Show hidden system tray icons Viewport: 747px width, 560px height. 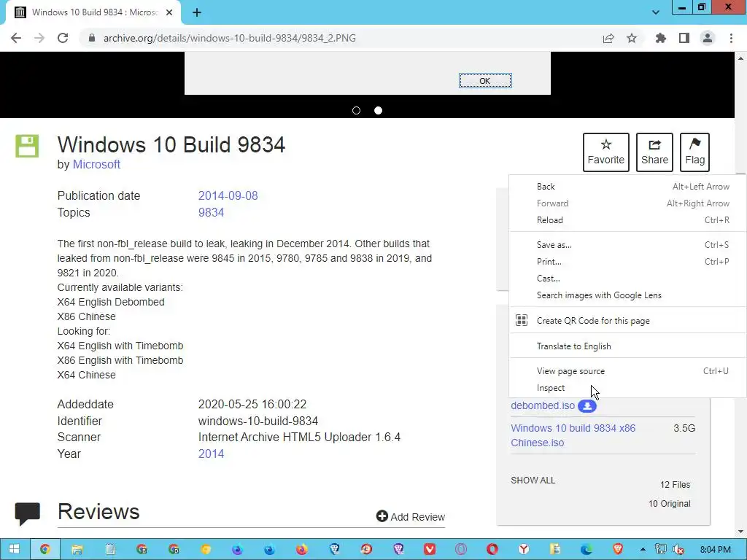[643, 549]
